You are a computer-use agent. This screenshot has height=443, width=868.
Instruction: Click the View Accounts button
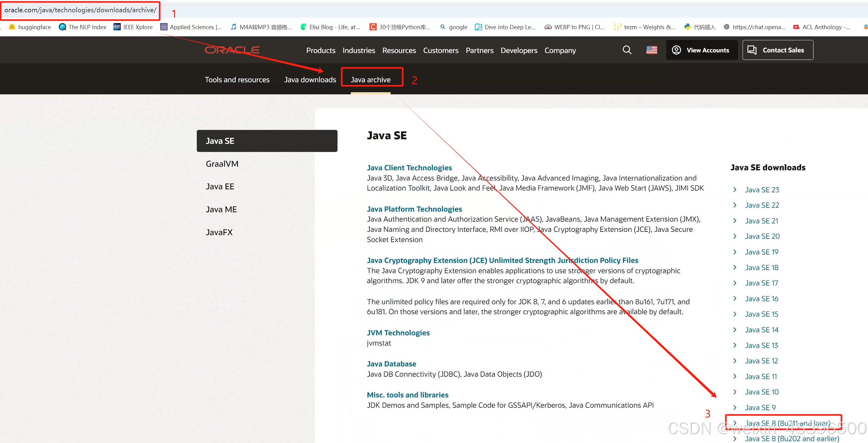702,50
